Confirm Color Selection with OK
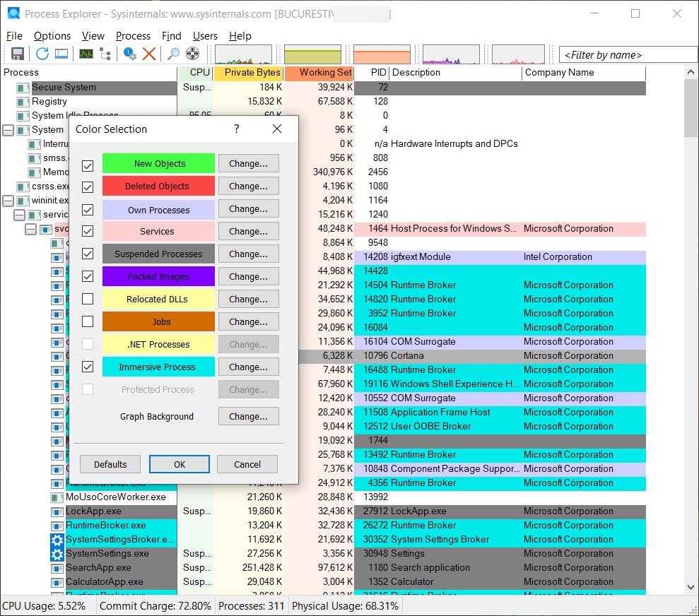The width and height of the screenshot is (699, 616). click(180, 465)
